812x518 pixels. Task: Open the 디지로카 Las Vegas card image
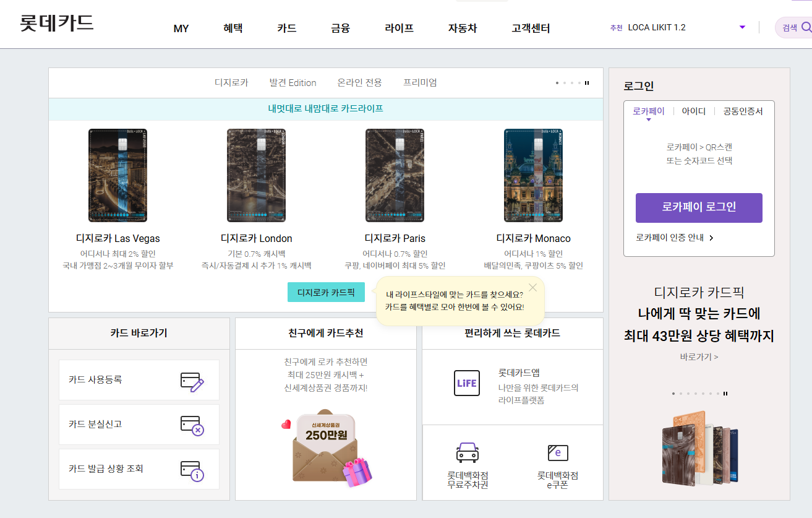[x=118, y=175]
